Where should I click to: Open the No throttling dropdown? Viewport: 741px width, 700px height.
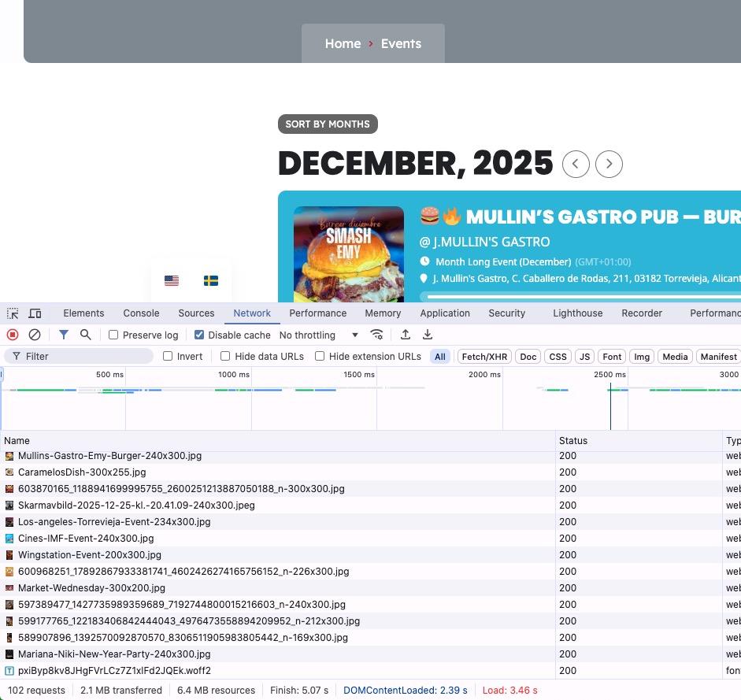click(319, 335)
